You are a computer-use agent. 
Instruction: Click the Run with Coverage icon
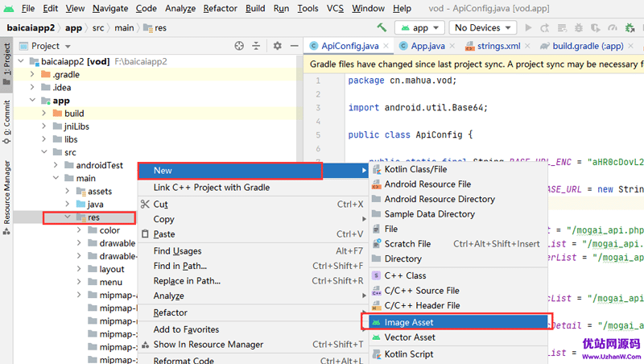click(596, 27)
